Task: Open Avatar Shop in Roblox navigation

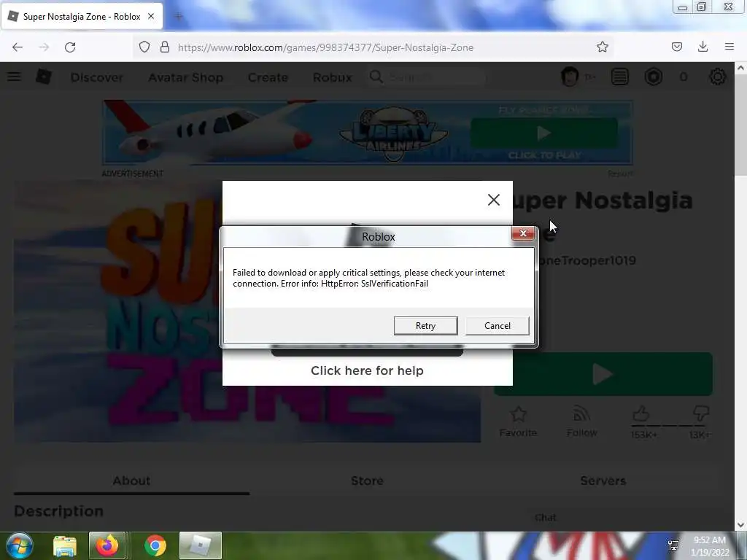Action: click(x=186, y=77)
